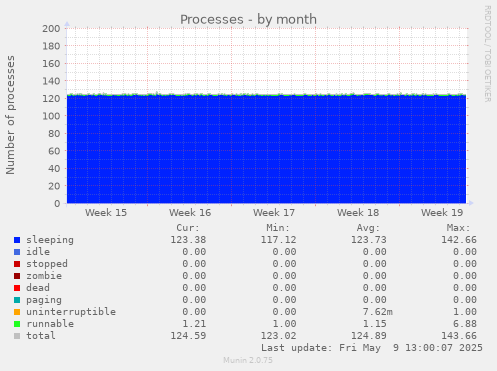Click the gray total legend swatch
The image size is (497, 371).
pos(17,336)
